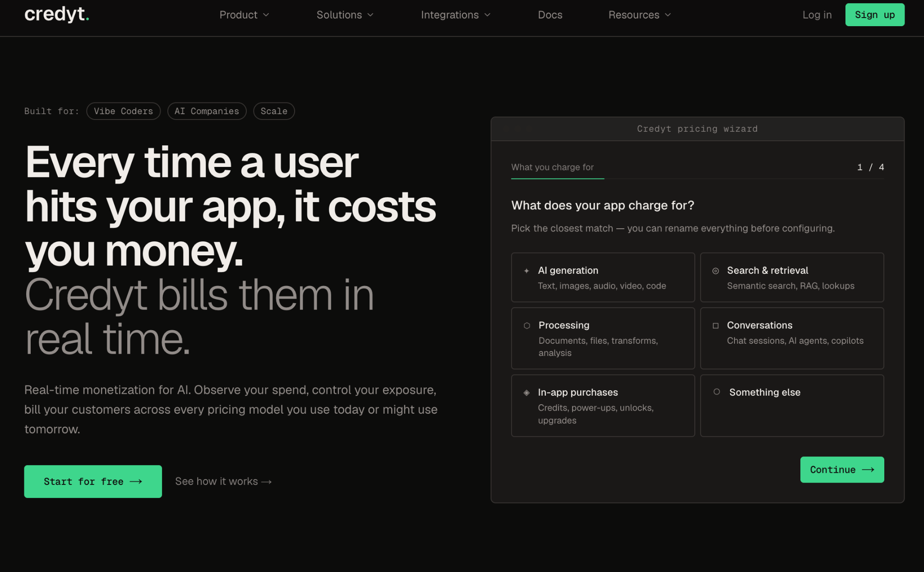Open the Product menu

pos(244,15)
